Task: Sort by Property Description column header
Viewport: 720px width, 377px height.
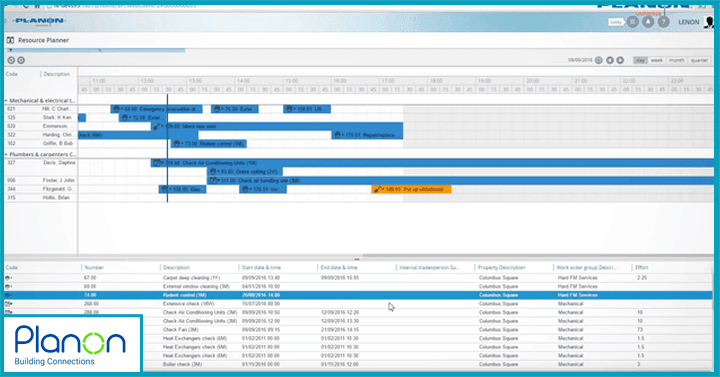Action: 501,267
